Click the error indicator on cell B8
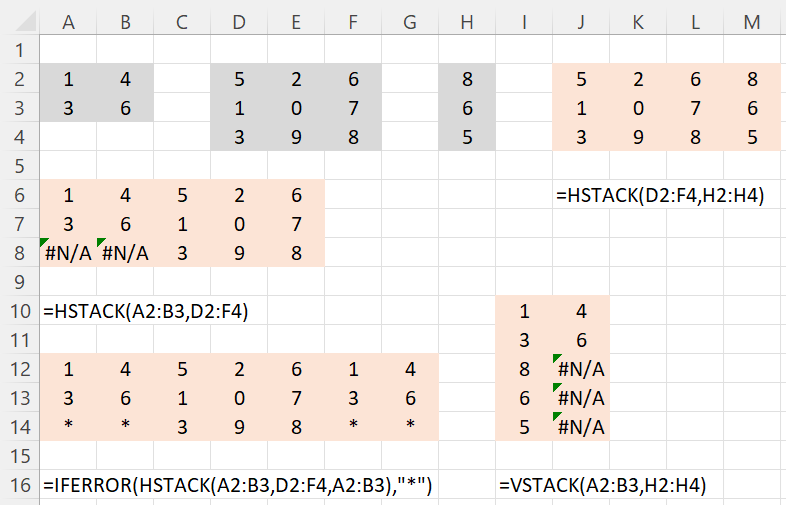Viewport: 786px width, 505px height. click(x=100, y=242)
